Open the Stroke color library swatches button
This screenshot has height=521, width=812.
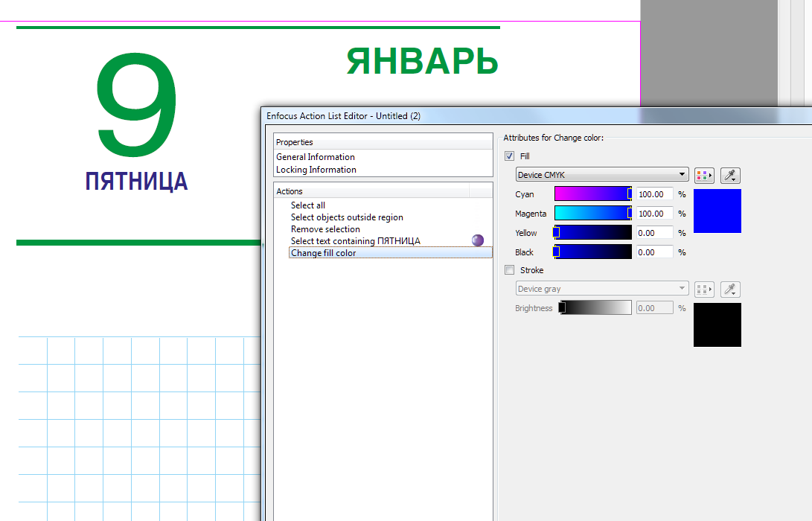tap(704, 290)
